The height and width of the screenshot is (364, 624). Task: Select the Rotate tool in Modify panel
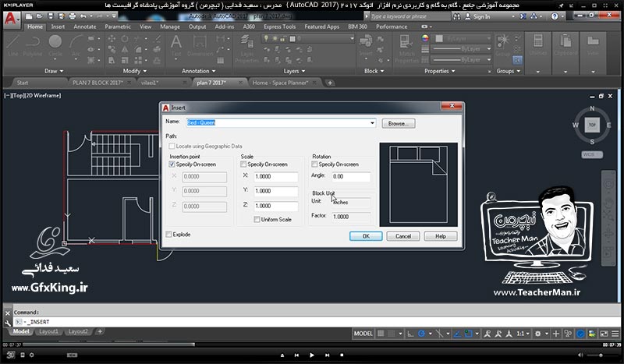[x=125, y=39]
